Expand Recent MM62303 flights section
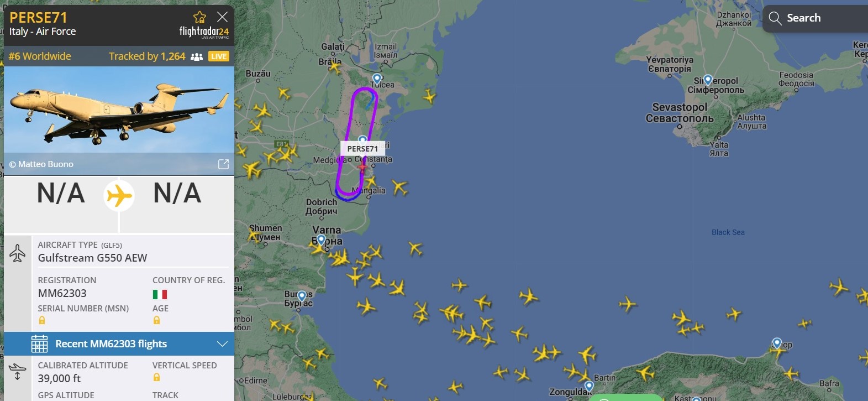This screenshot has width=868, height=401. [x=119, y=343]
